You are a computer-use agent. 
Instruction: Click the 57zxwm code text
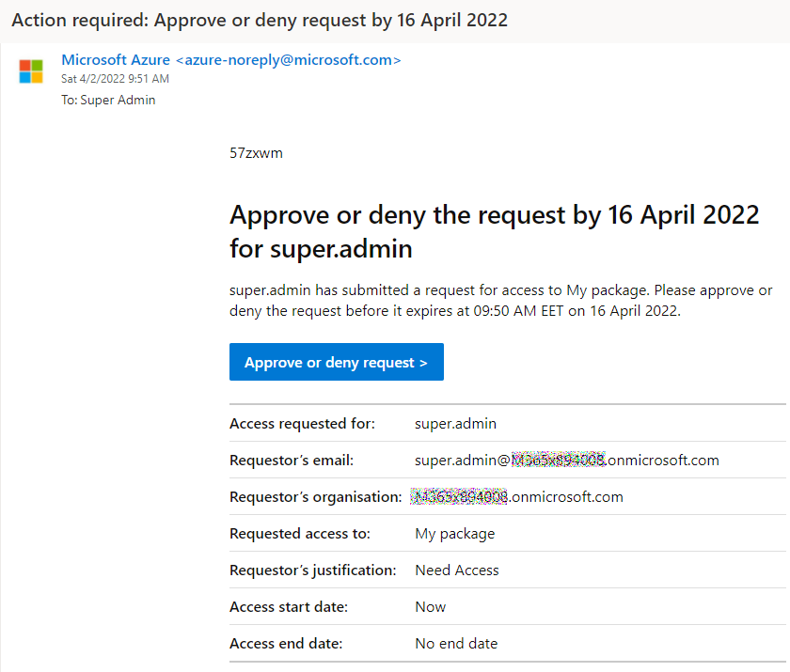point(256,153)
